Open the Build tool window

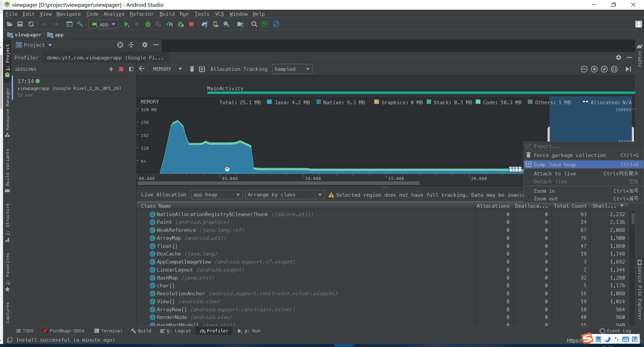[141, 331]
